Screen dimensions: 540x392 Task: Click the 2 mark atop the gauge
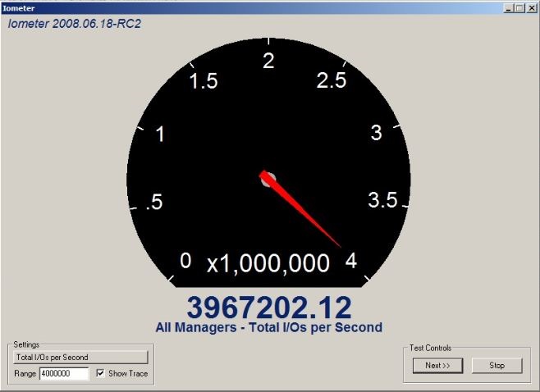pyautogui.click(x=268, y=60)
